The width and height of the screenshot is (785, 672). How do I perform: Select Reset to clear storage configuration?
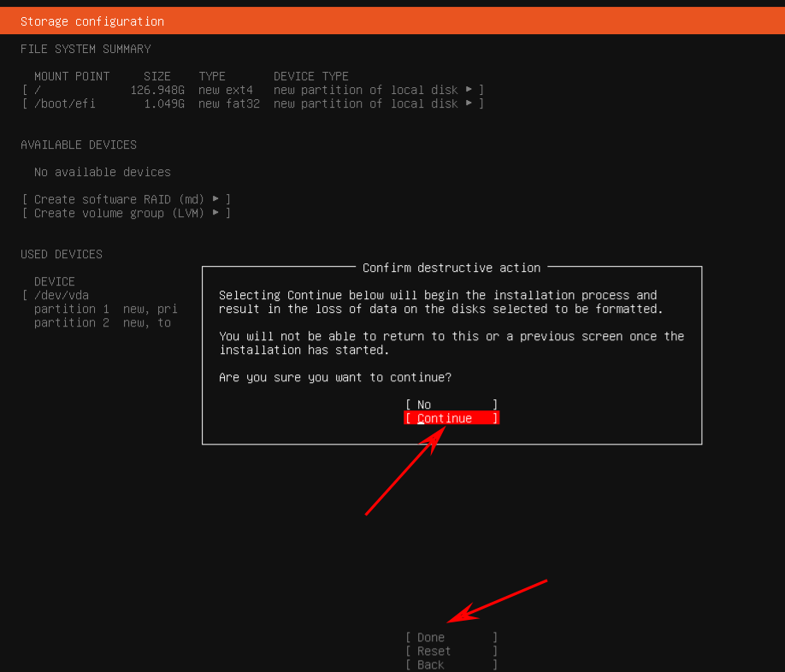click(x=451, y=651)
